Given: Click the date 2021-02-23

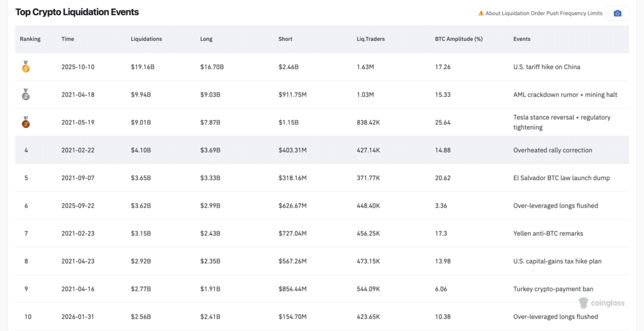Looking at the screenshot, I should click(x=78, y=233).
